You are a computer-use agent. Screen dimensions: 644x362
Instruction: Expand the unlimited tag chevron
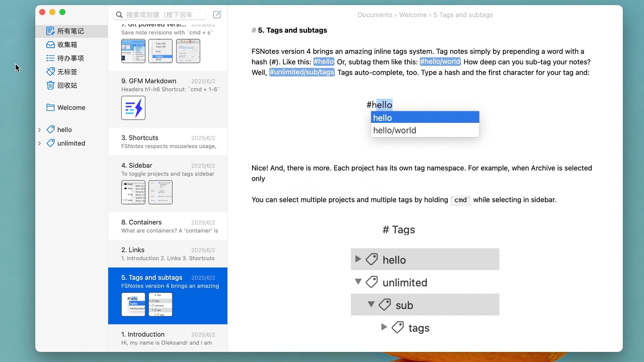pos(40,143)
